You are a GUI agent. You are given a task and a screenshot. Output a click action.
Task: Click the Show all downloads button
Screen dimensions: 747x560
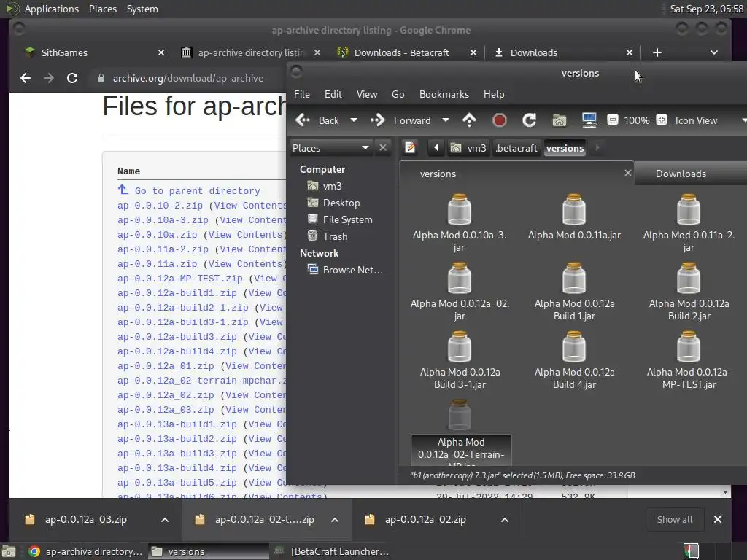coord(675,519)
